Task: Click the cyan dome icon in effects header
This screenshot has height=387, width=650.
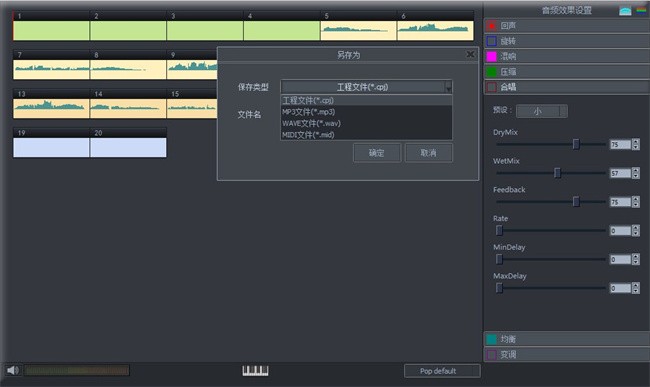Action: [x=625, y=11]
